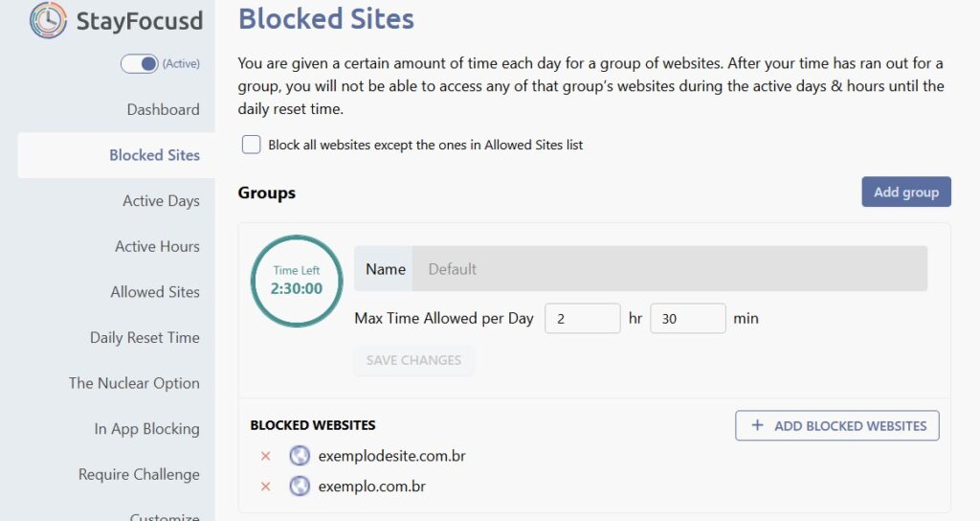This screenshot has width=980, height=521.
Task: Click the hours input field showing 2
Action: [x=583, y=318]
